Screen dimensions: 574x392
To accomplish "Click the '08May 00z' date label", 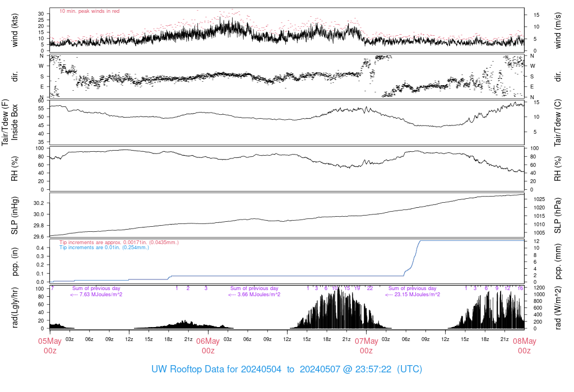I will point(524,346).
